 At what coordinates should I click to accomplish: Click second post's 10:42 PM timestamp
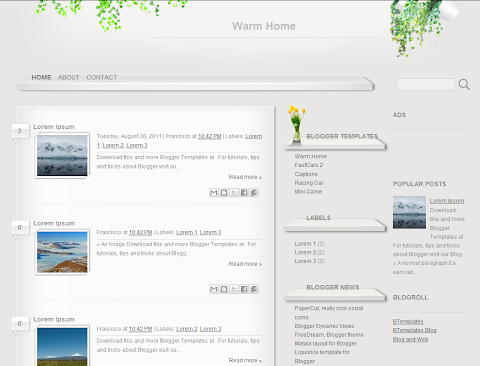pyautogui.click(x=140, y=232)
